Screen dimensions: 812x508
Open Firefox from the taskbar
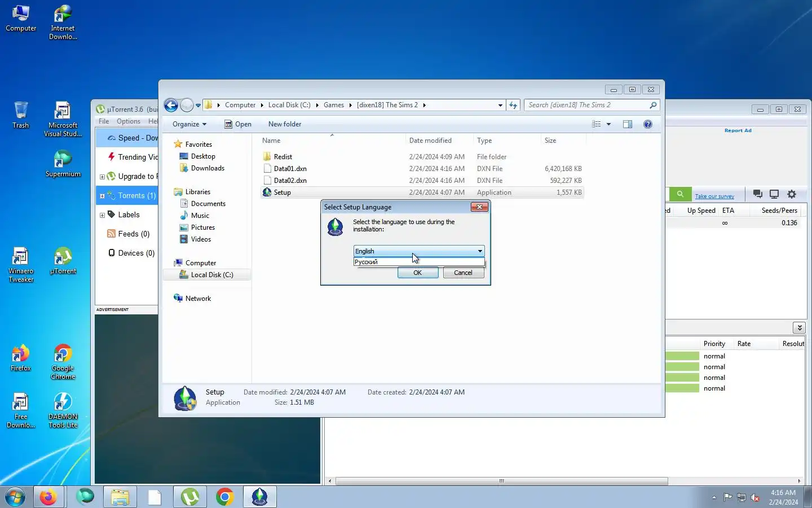point(48,497)
